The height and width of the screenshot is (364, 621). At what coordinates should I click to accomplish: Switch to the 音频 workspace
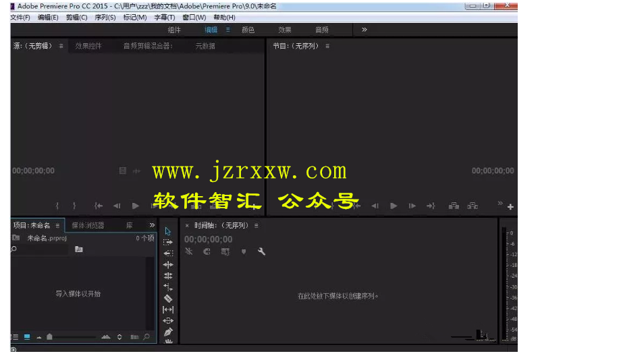click(x=321, y=30)
